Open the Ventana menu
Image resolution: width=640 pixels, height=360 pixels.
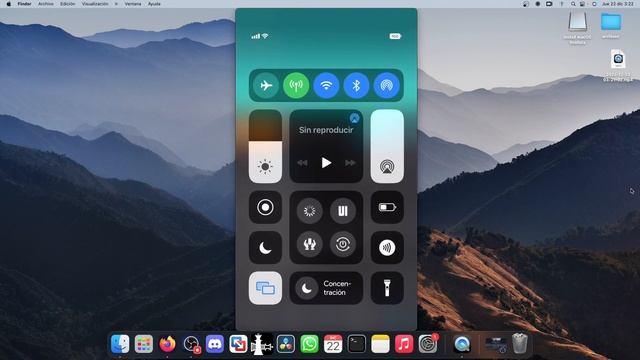pyautogui.click(x=133, y=4)
